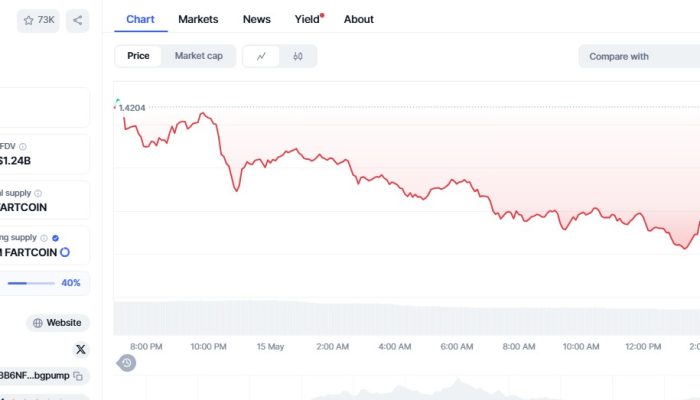Click the star watchlist button showing 73K
Image resolution: width=700 pixels, height=400 pixels.
(38, 20)
